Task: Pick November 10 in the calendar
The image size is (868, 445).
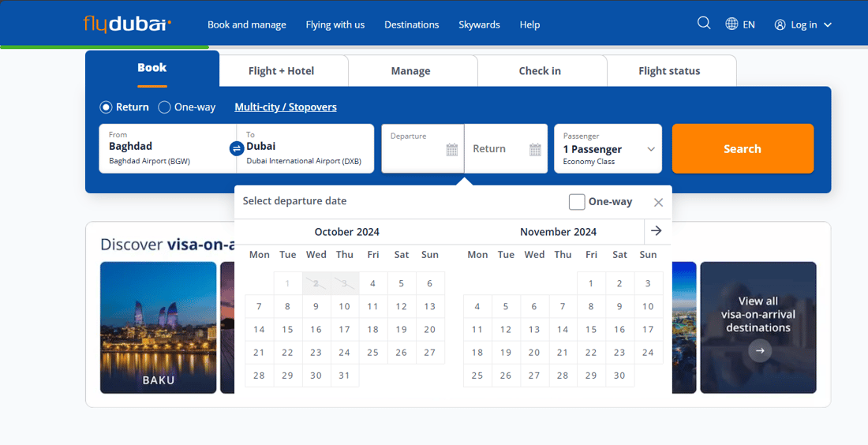Action: (x=648, y=306)
